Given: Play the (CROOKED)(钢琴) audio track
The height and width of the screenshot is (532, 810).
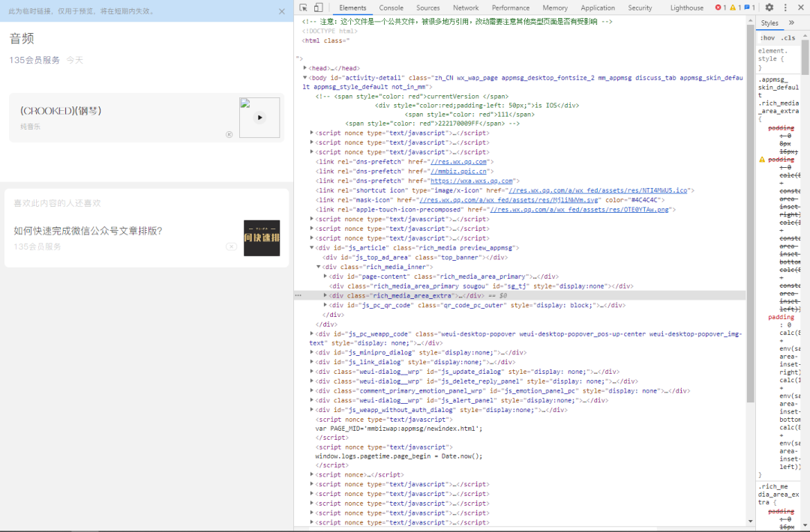Looking at the screenshot, I should coord(259,118).
